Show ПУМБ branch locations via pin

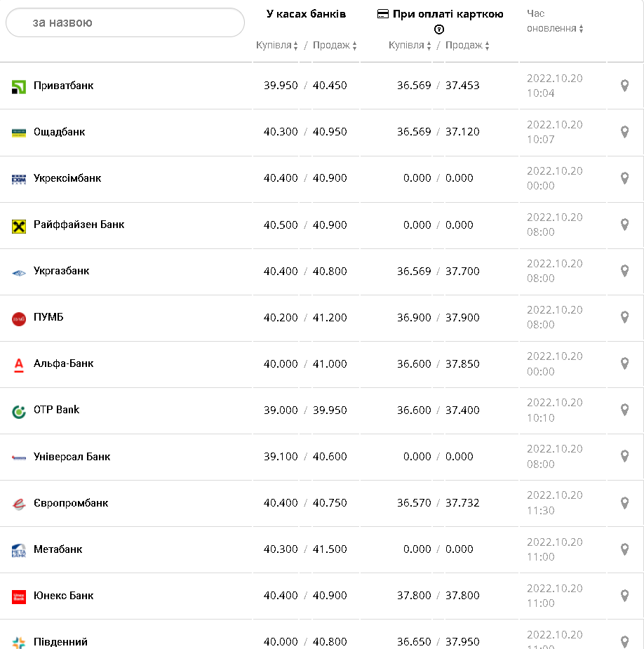(624, 317)
